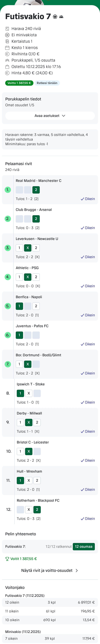Select option 2 for Real Madrid match
The height and width of the screenshot is (644, 100).
36,190
